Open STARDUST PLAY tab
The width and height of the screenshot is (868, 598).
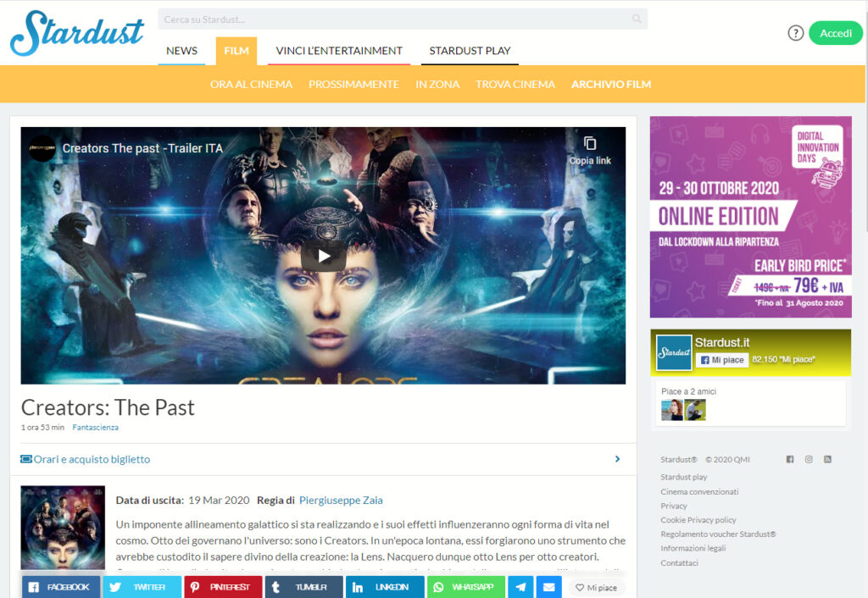(470, 51)
